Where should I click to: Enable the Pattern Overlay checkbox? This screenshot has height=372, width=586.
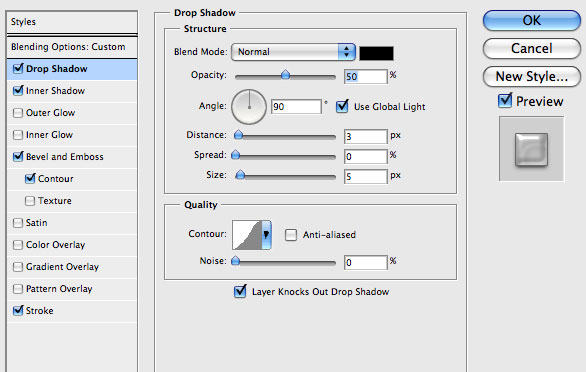pyautogui.click(x=18, y=289)
